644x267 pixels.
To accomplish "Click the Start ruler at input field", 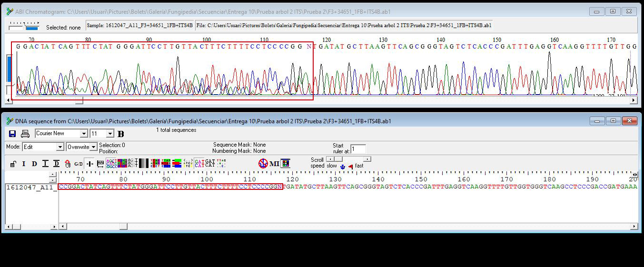I will (358, 149).
